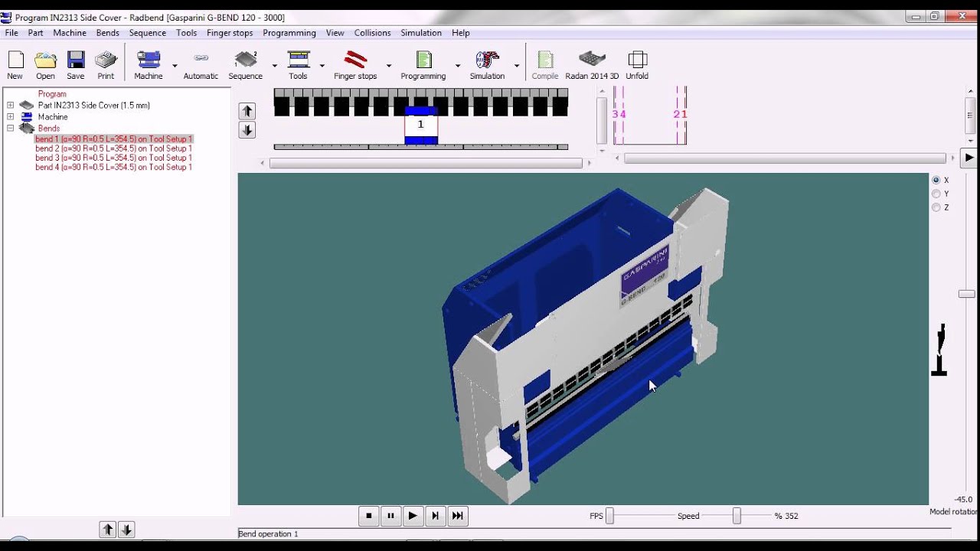Select the Z rotation axis radio

point(936,207)
